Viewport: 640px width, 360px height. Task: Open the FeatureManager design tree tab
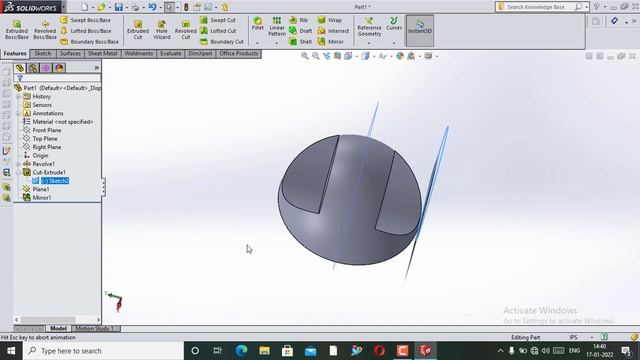click(x=20, y=68)
